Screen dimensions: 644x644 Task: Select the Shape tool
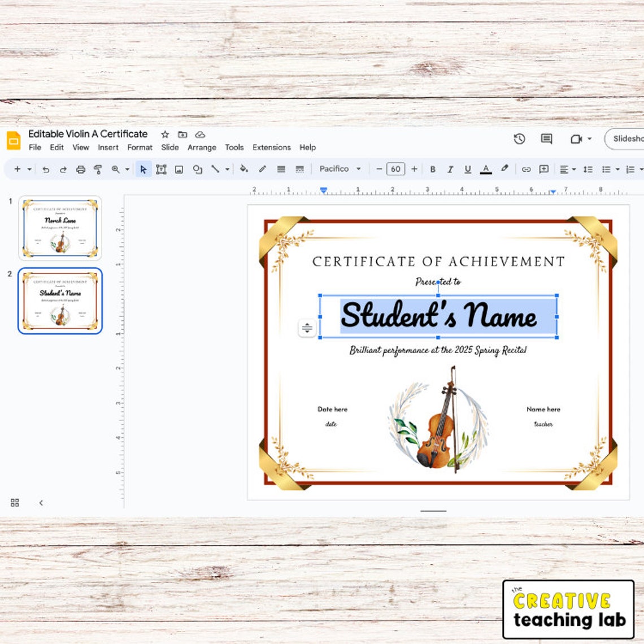pos(198,169)
